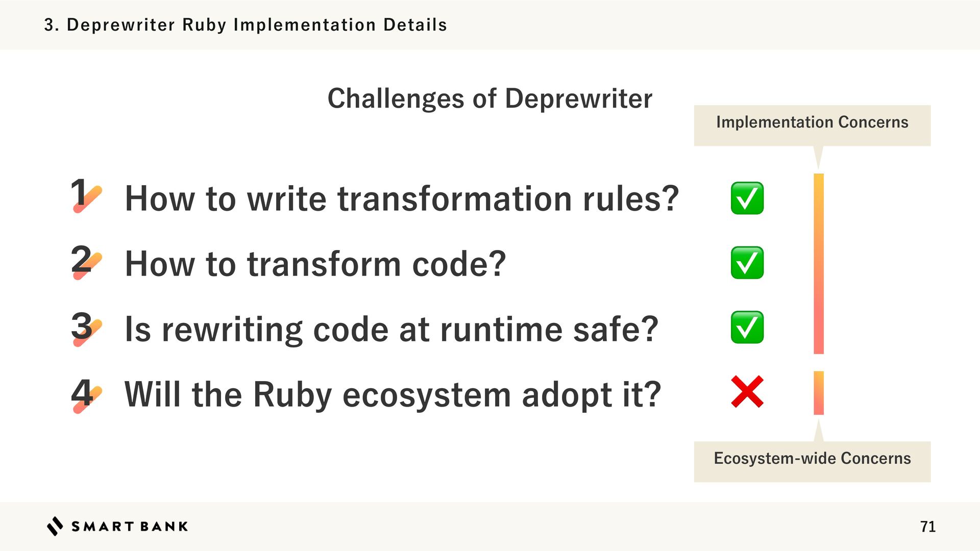Click the short gradient bar beside the cross
Screen dimensions: 980x551
818,392
